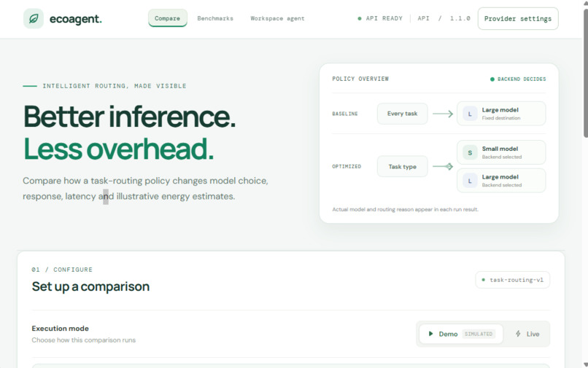Viewport: 588px width, 368px height.
Task: Click the BACKEND DECIDES indicator
Action: [518, 79]
